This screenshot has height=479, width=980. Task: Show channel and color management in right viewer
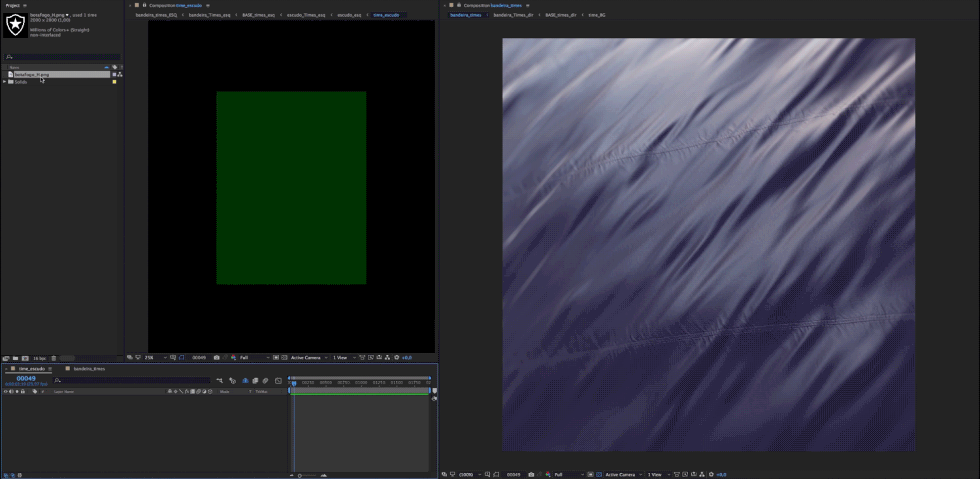pyautogui.click(x=547, y=474)
